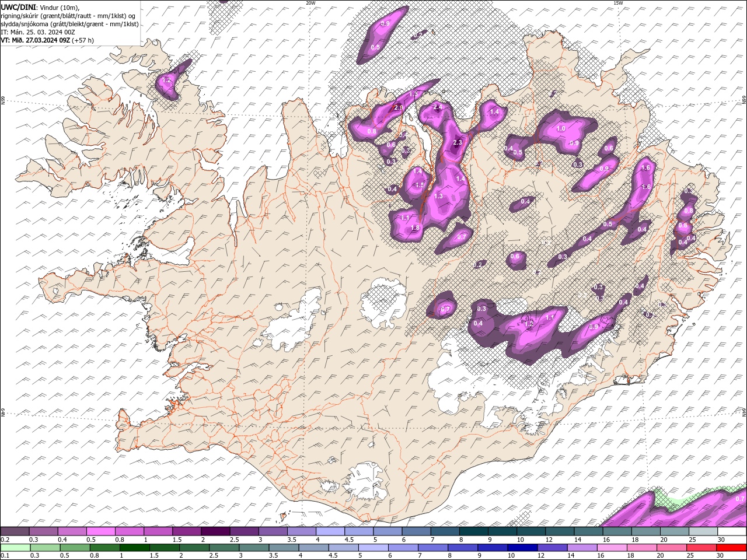Viewport: 747px width, 560px height.
Task: Click the 1.8 snowfall value on the map
Action: 416,228
